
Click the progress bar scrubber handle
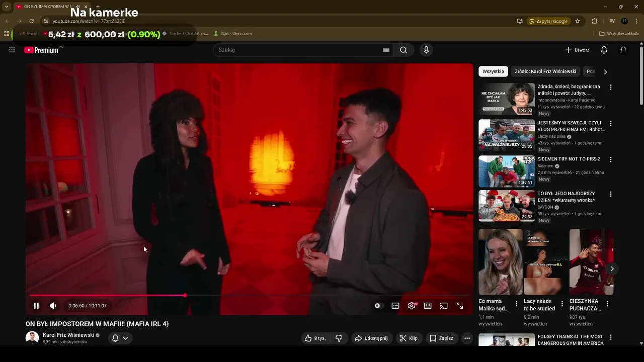(185, 295)
